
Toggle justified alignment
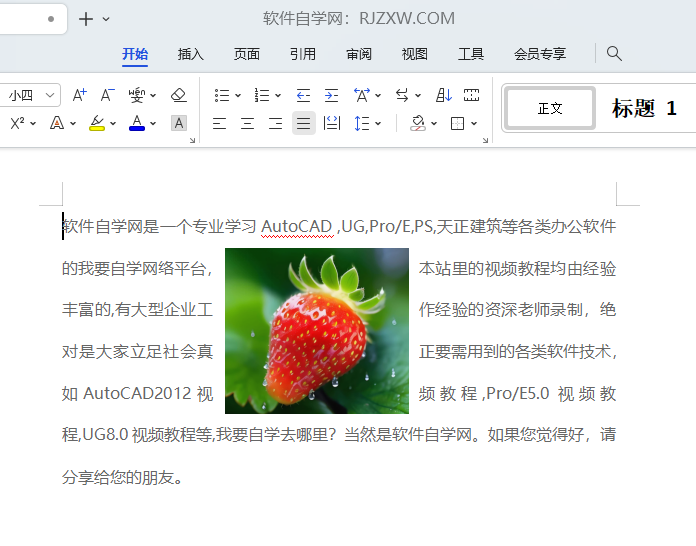click(304, 123)
